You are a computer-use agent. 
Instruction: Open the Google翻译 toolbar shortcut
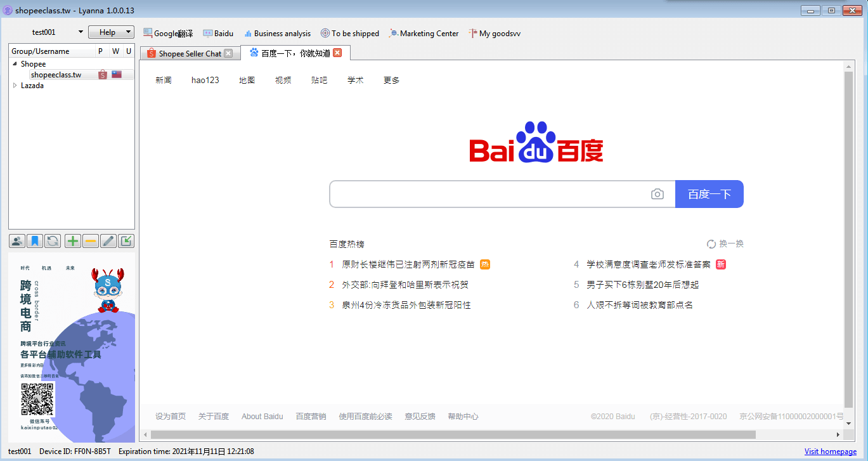pyautogui.click(x=168, y=34)
